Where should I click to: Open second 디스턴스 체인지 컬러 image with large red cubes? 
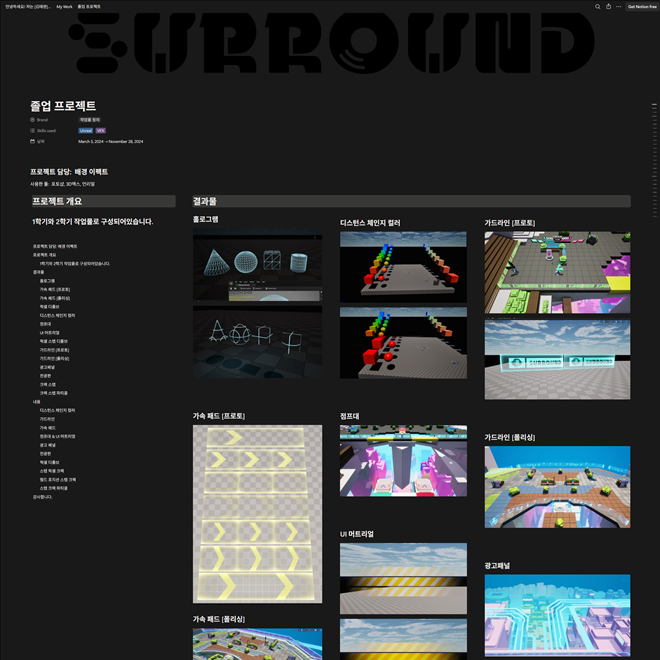(x=403, y=343)
